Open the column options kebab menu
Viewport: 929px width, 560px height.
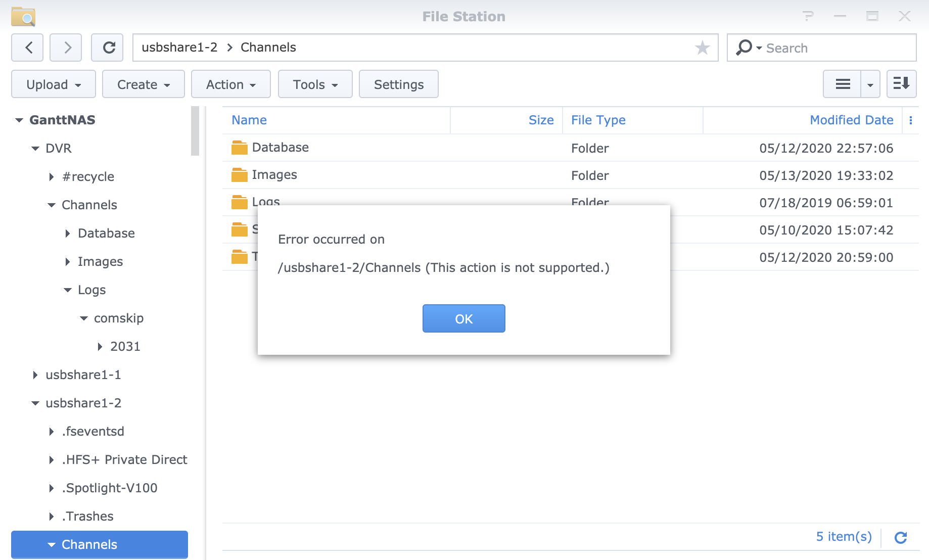pyautogui.click(x=910, y=120)
